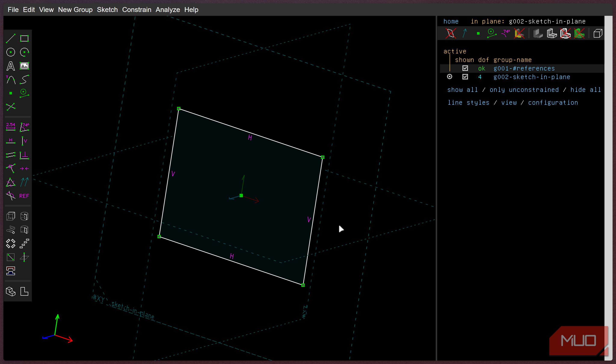Toggle show mesh green icon
The width and height of the screenshot is (616, 364).
(579, 33)
